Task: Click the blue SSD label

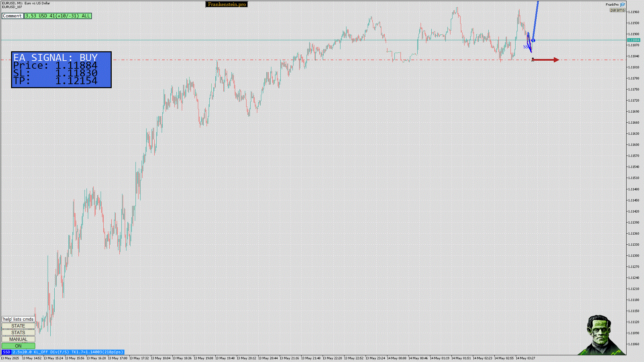Action: point(6,352)
